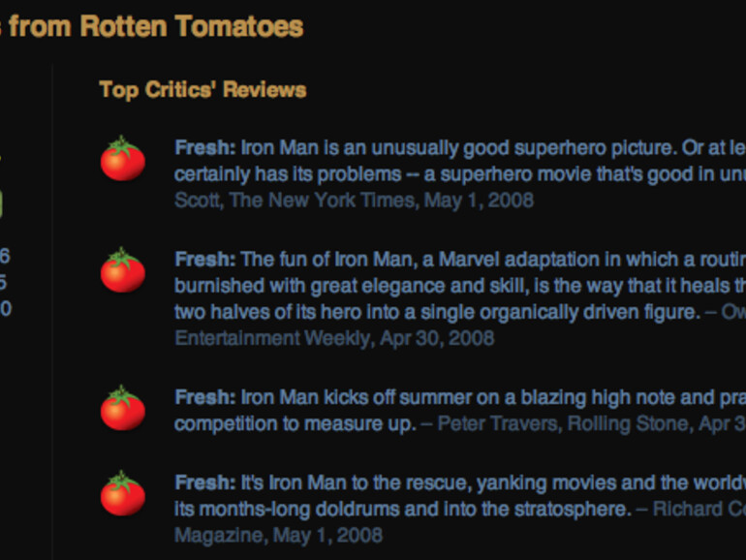
Task: Click the 'Top Critics' Reviews' heading
Action: point(202,90)
